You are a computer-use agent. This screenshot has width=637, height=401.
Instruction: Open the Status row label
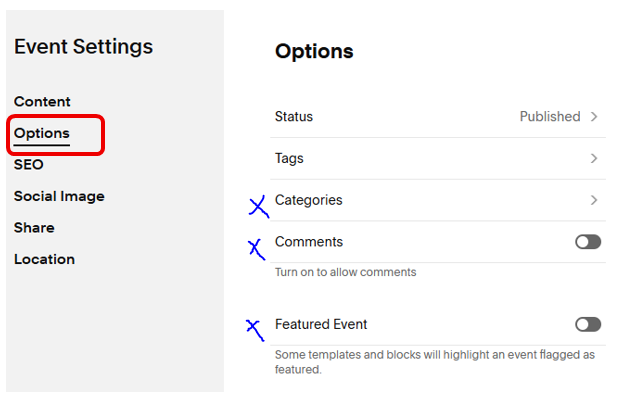294,117
